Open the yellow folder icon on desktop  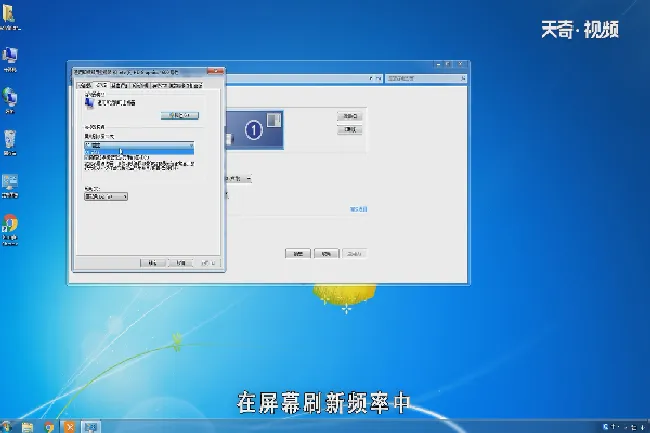point(10,17)
